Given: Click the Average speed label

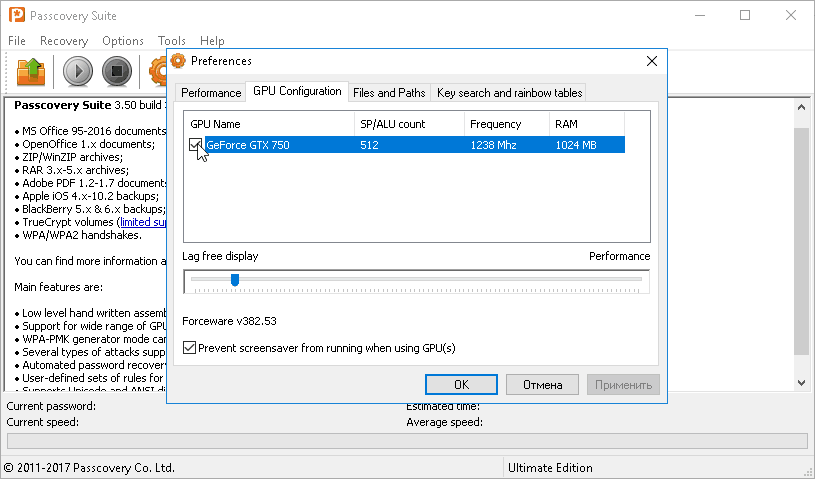Looking at the screenshot, I should [444, 422].
